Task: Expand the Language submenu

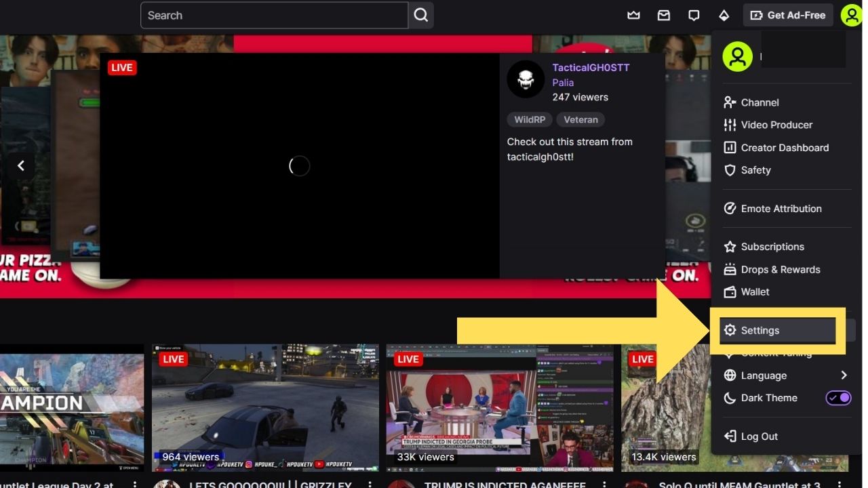Action: point(844,375)
